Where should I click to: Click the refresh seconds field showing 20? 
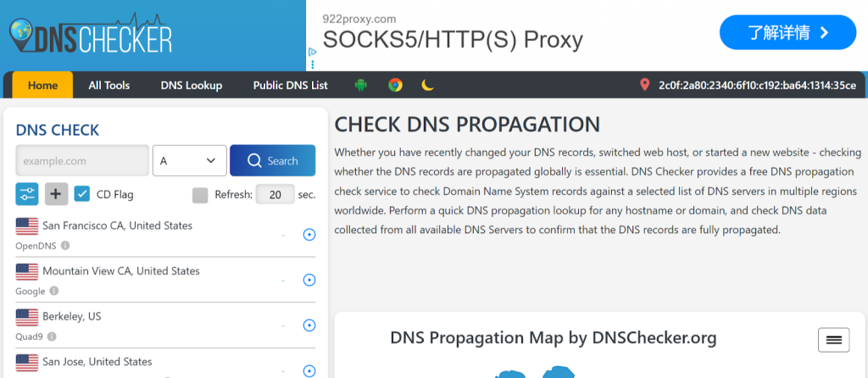[x=275, y=194]
